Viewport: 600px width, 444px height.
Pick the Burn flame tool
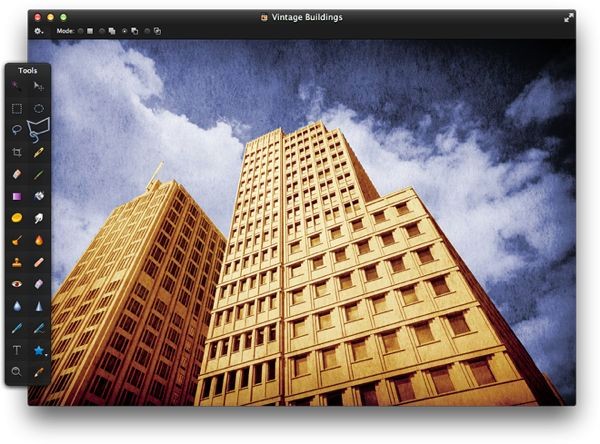(39, 240)
